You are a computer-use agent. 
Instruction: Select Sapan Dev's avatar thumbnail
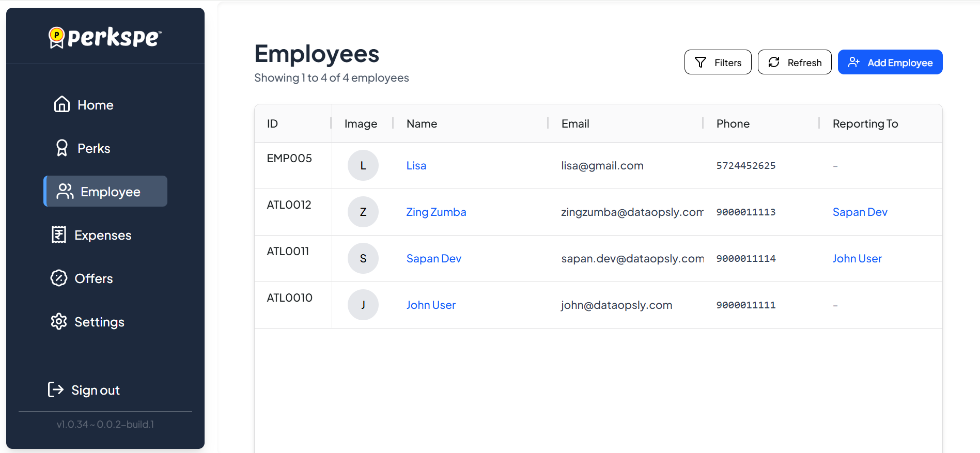[x=363, y=258]
